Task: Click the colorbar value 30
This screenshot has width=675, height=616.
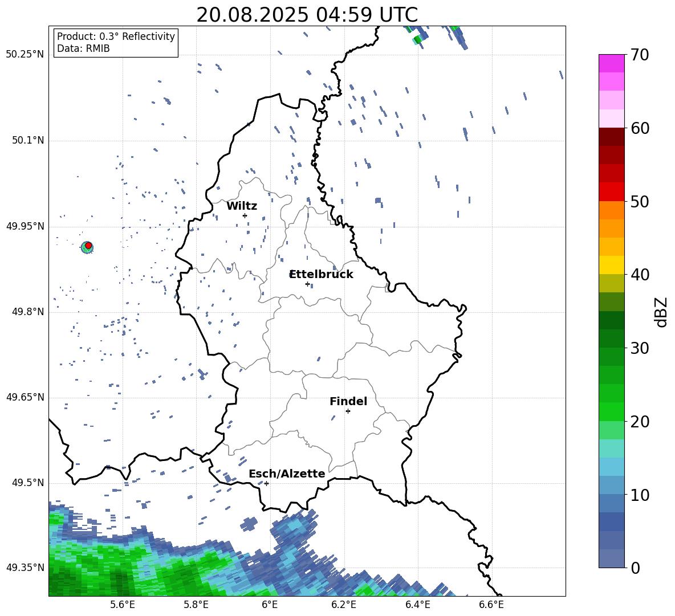Action: [x=640, y=348]
